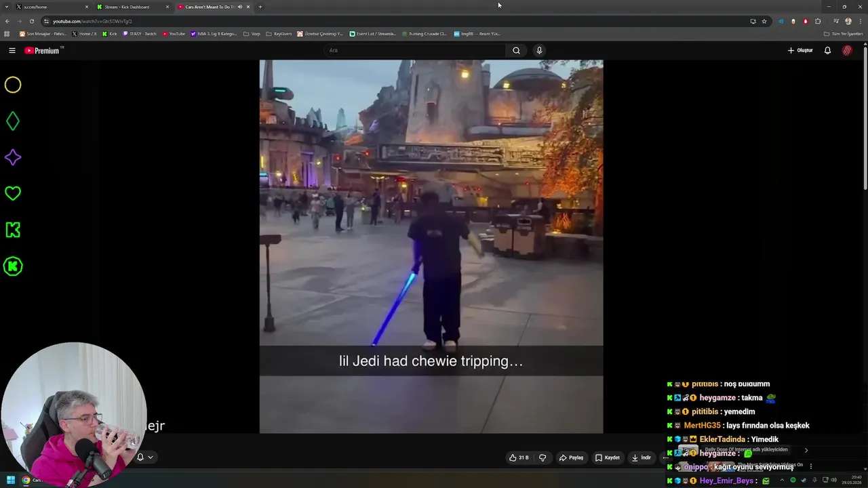Open the Son Mesajlar bookmark

(43, 34)
